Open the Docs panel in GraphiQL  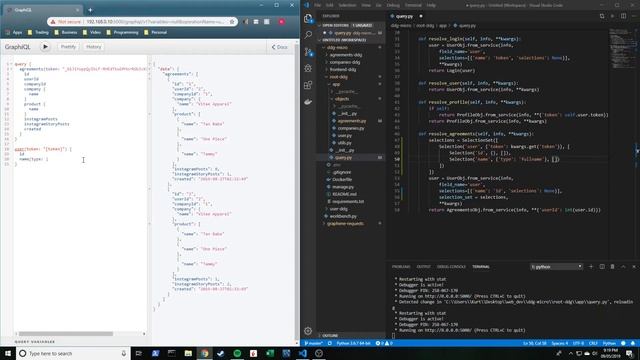pyautogui.click(x=280, y=47)
